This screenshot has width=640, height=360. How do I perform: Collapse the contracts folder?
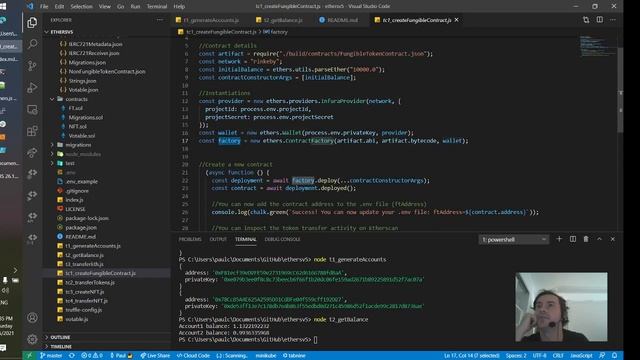point(76,99)
